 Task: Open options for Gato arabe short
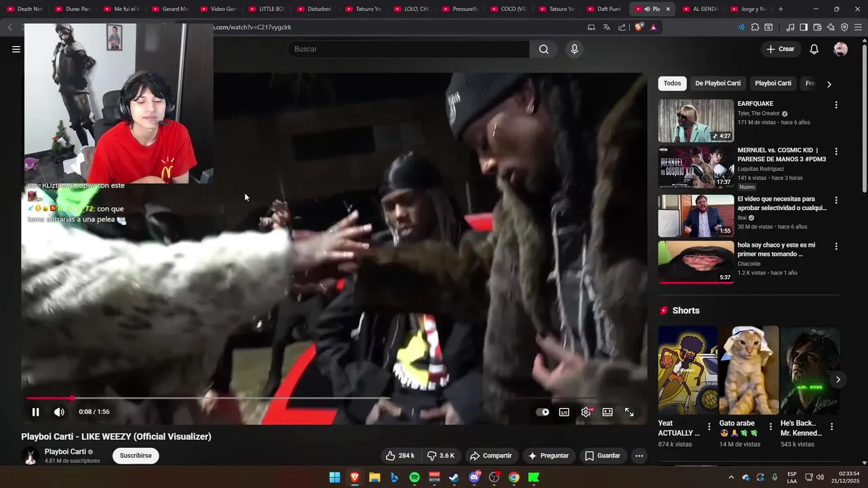pyautogui.click(x=770, y=427)
